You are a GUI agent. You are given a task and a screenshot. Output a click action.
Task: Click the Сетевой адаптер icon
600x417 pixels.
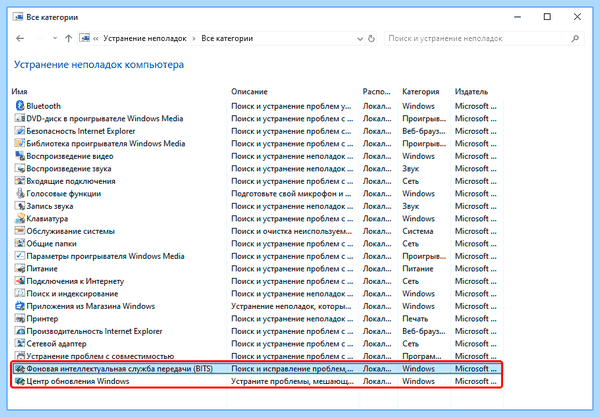(20, 343)
